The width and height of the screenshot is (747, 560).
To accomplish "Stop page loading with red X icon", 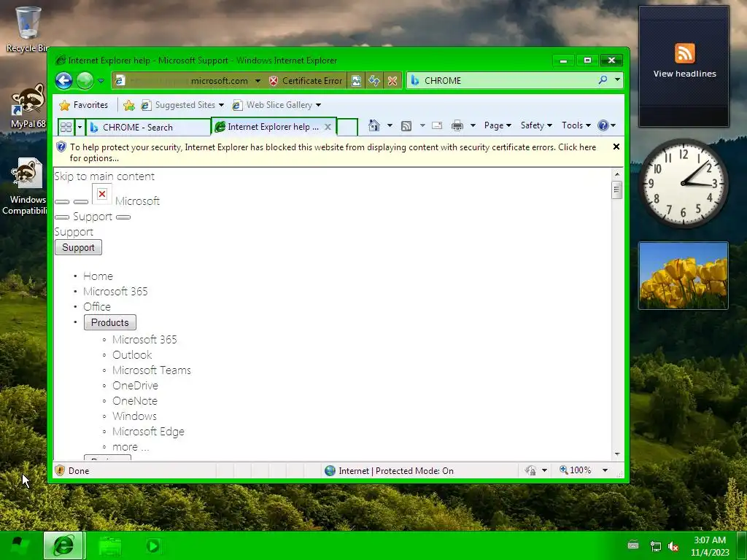I will pyautogui.click(x=392, y=81).
